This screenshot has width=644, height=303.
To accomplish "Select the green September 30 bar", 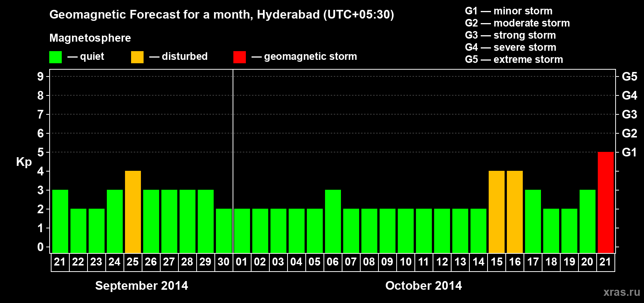I will [224, 231].
